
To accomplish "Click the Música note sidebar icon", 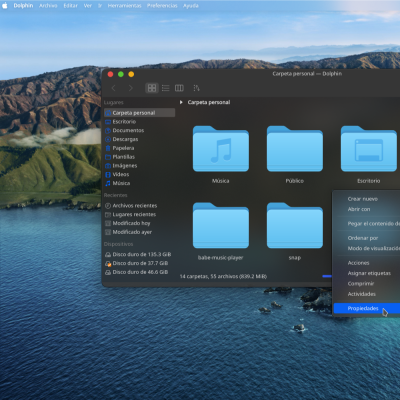I will point(108,183).
